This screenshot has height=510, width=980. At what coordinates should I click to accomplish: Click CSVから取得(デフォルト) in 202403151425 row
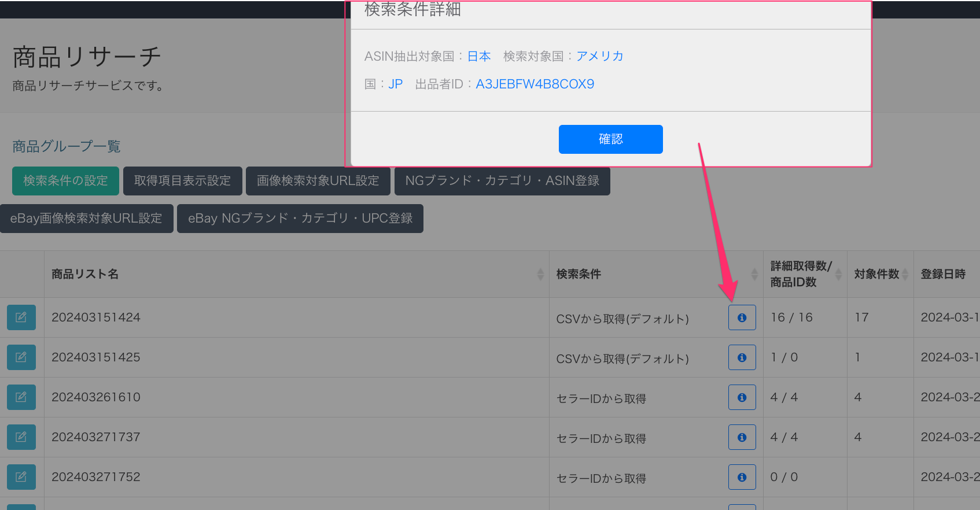622,359
